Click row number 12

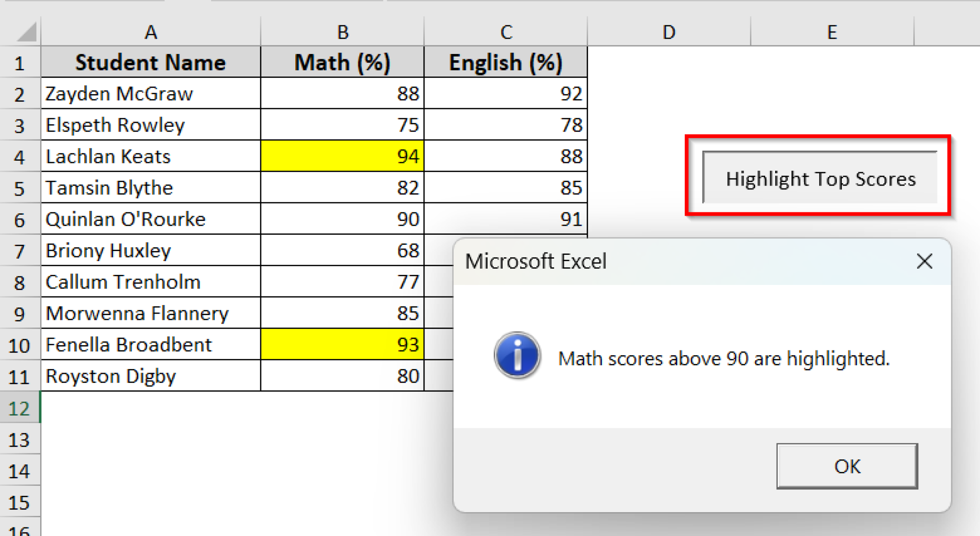(x=20, y=408)
